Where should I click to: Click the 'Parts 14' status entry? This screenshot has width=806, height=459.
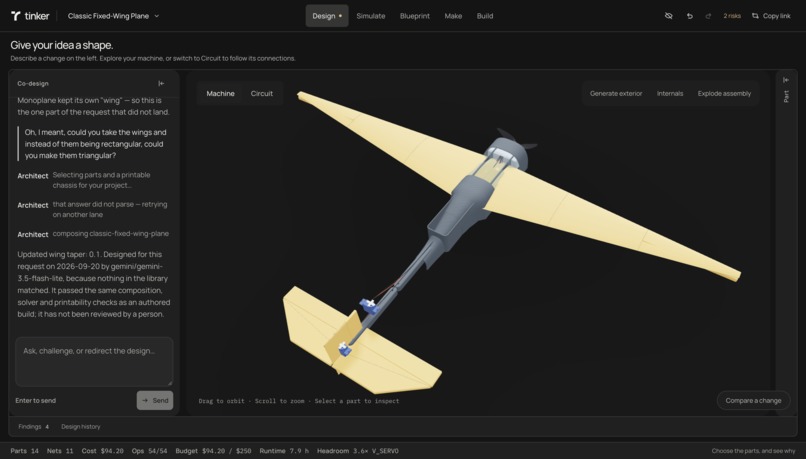click(24, 451)
